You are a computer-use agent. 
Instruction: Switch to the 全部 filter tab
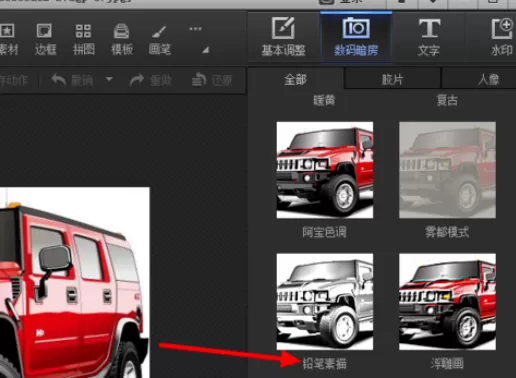coord(295,79)
